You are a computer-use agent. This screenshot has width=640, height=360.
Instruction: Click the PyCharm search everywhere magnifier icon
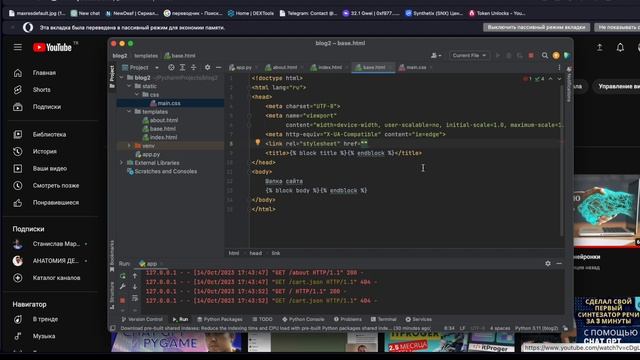545,56
